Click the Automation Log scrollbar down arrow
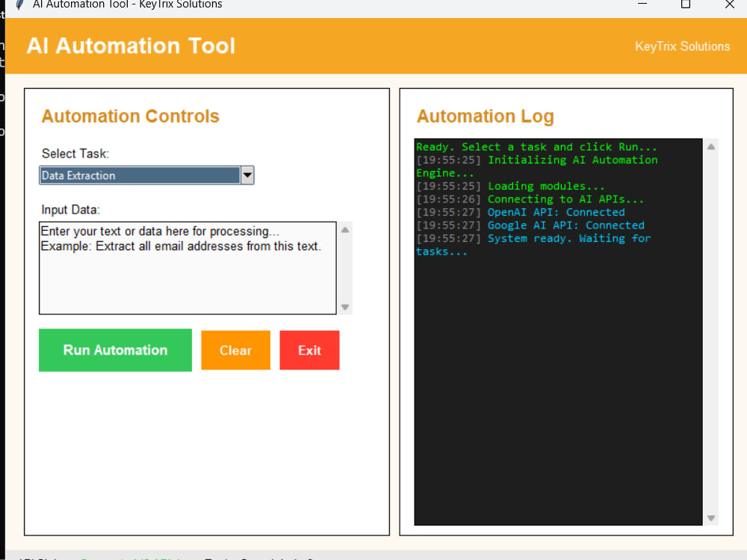The image size is (747, 560). coord(711,518)
